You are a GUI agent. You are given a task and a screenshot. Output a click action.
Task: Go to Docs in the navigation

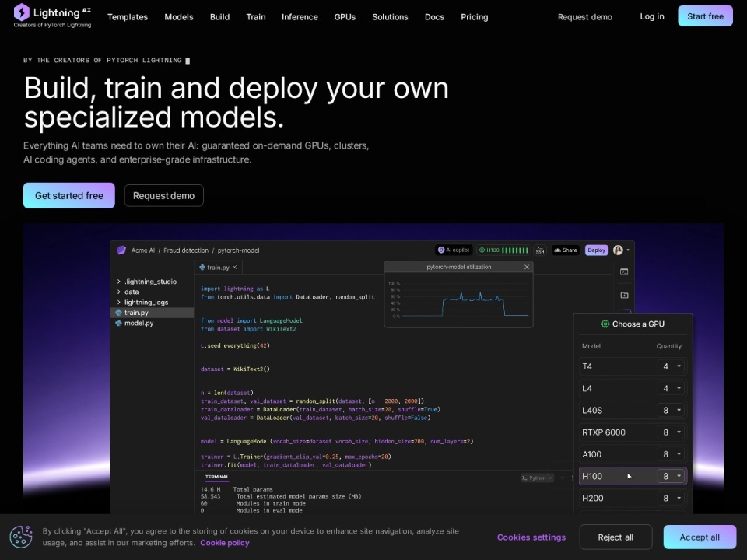click(x=434, y=16)
